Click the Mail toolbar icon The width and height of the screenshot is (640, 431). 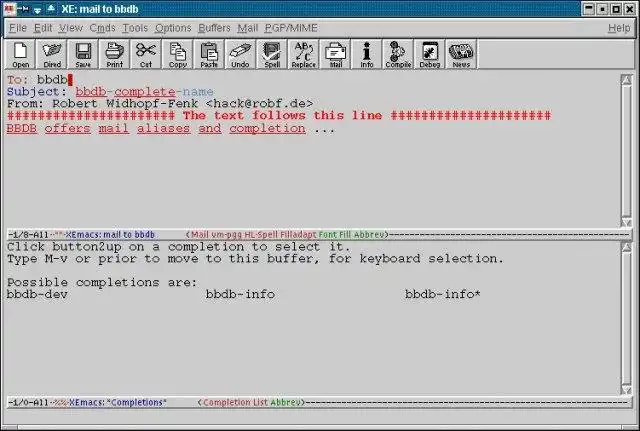pyautogui.click(x=335, y=54)
